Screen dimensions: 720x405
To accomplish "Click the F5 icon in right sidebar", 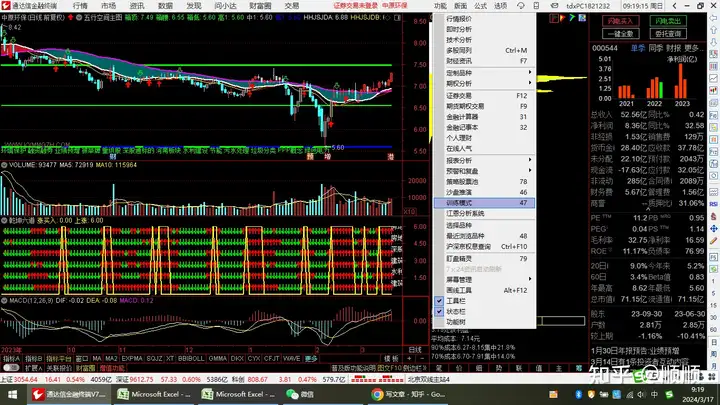I will [713, 257].
